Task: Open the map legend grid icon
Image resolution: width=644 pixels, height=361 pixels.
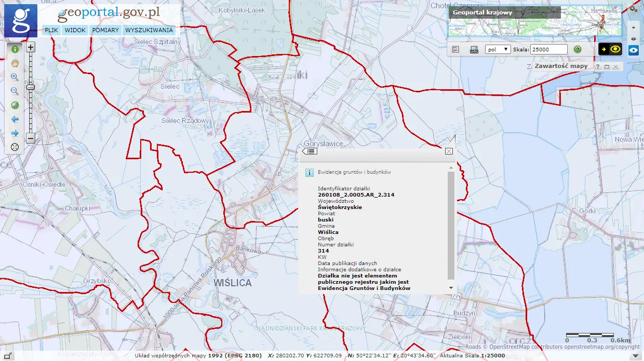Action: (x=456, y=49)
